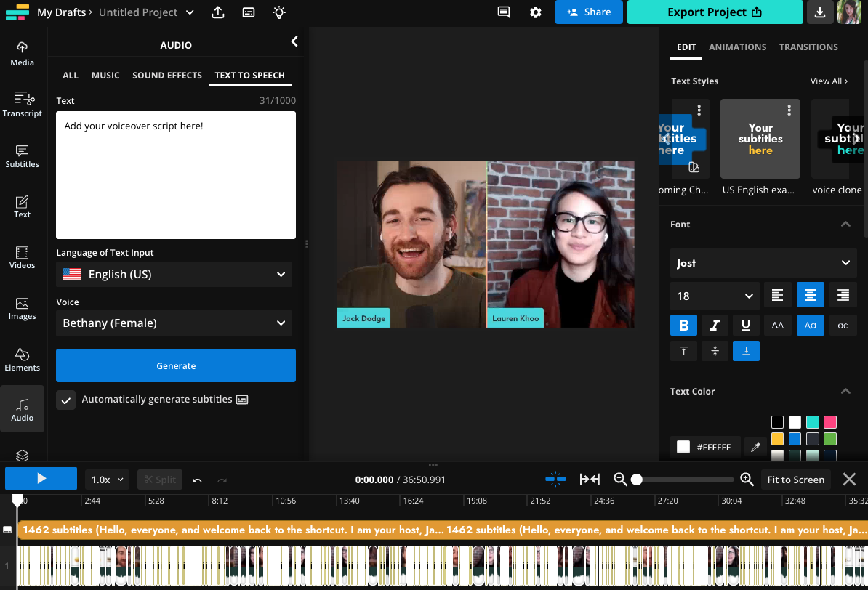The width and height of the screenshot is (868, 590).
Task: Toggle bold text formatting
Action: point(683,326)
